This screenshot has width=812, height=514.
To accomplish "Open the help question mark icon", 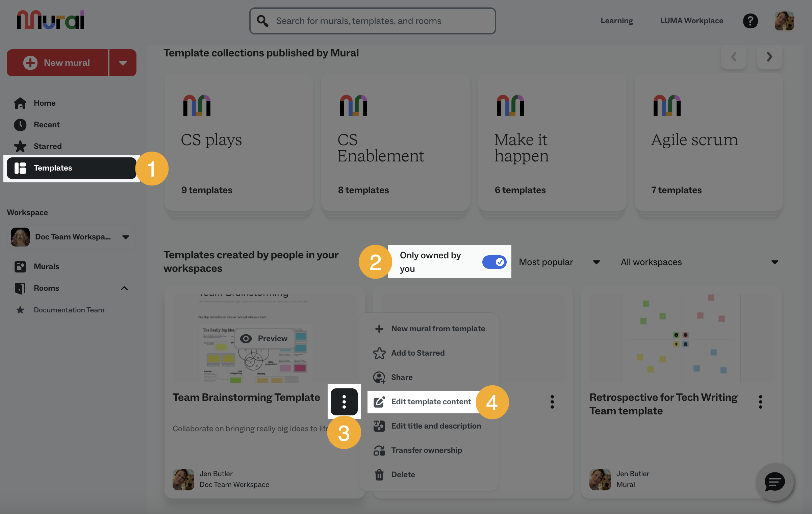I will point(750,21).
